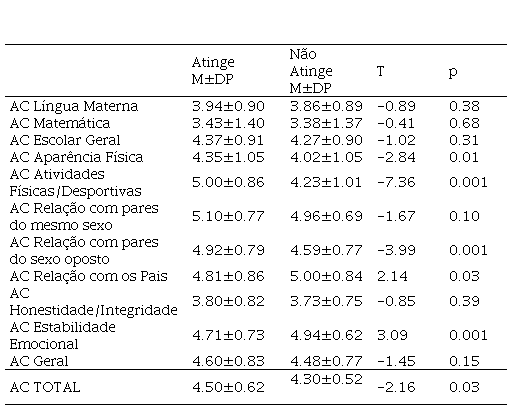Click the AC TOTAL row label
Image resolution: width=512 pixels, height=410 pixels.
[x=45, y=387]
